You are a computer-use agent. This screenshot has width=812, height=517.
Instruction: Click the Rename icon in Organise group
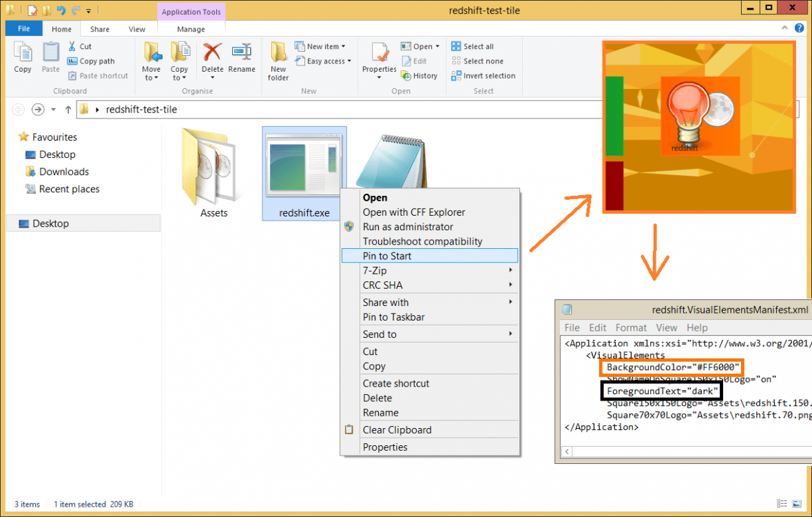242,53
